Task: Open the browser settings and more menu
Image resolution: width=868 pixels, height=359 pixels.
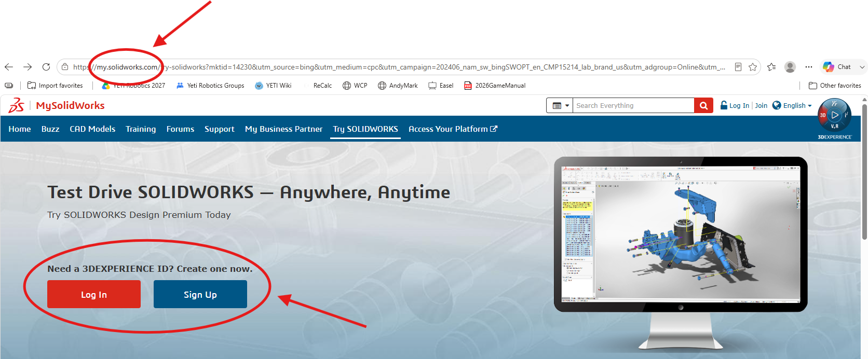Action: pyautogui.click(x=809, y=67)
